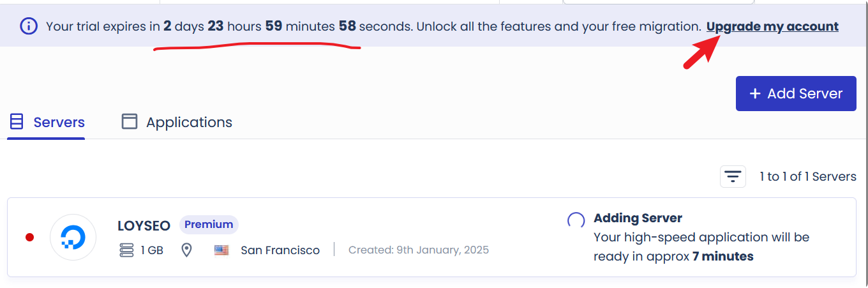Image resolution: width=868 pixels, height=288 pixels.
Task: Click the location pin icon
Action: pos(186,250)
